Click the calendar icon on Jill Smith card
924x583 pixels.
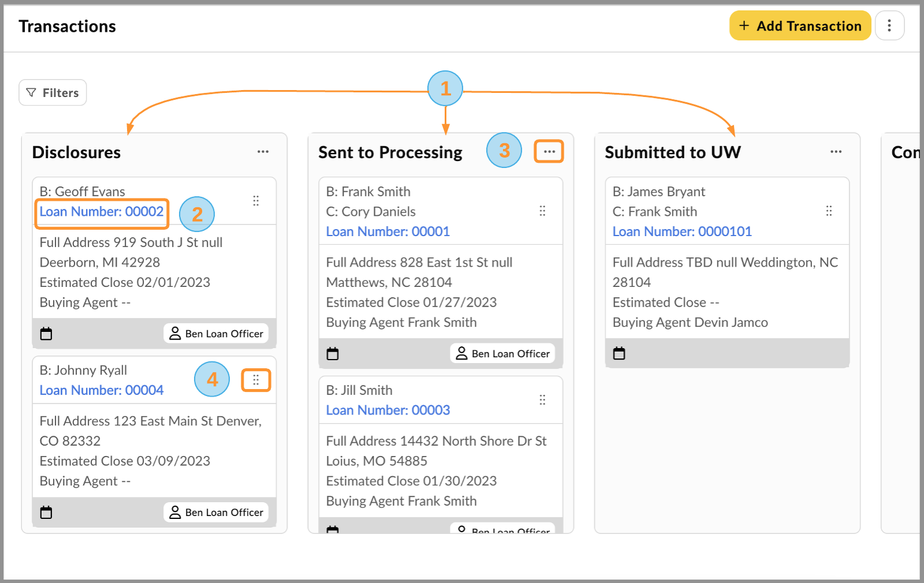point(333,529)
